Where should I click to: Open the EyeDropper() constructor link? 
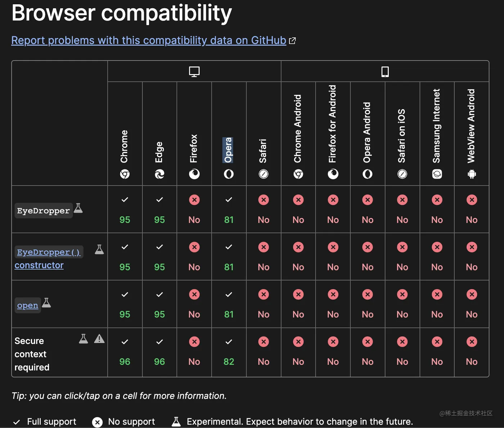tap(49, 258)
